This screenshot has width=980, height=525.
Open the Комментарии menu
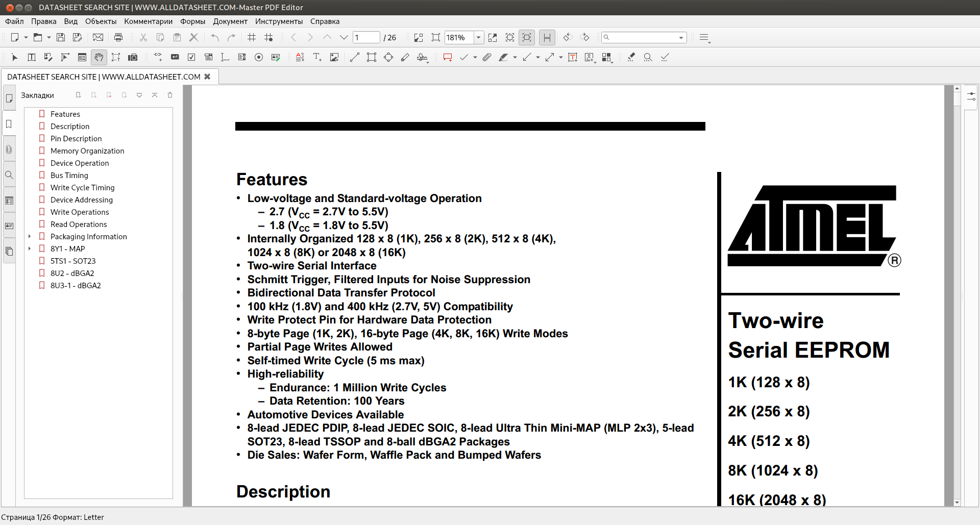coord(148,21)
